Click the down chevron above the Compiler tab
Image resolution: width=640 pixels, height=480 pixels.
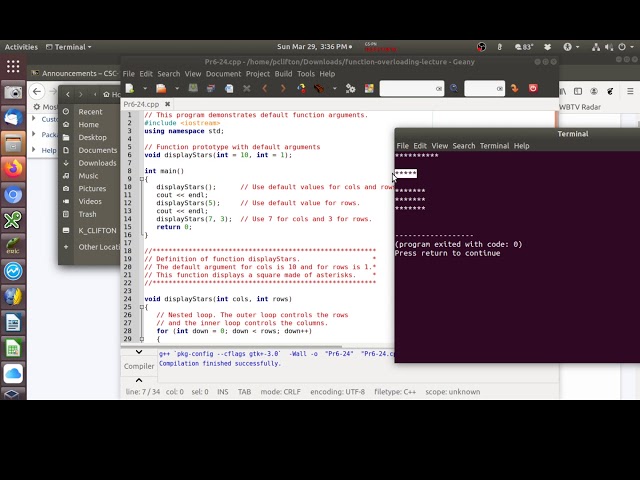[139, 352]
